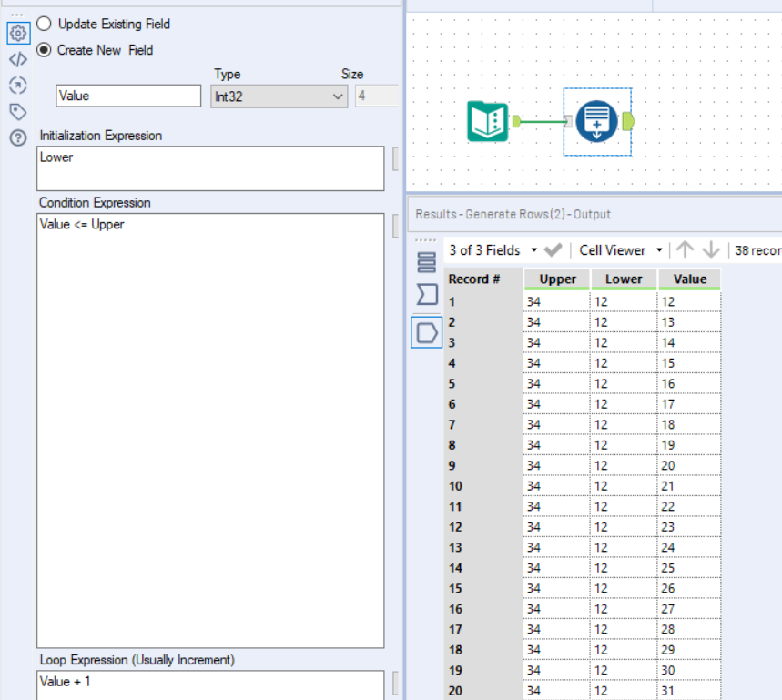Viewport: 782px width, 700px height.
Task: Open the XML view code icon
Action: coord(17,60)
